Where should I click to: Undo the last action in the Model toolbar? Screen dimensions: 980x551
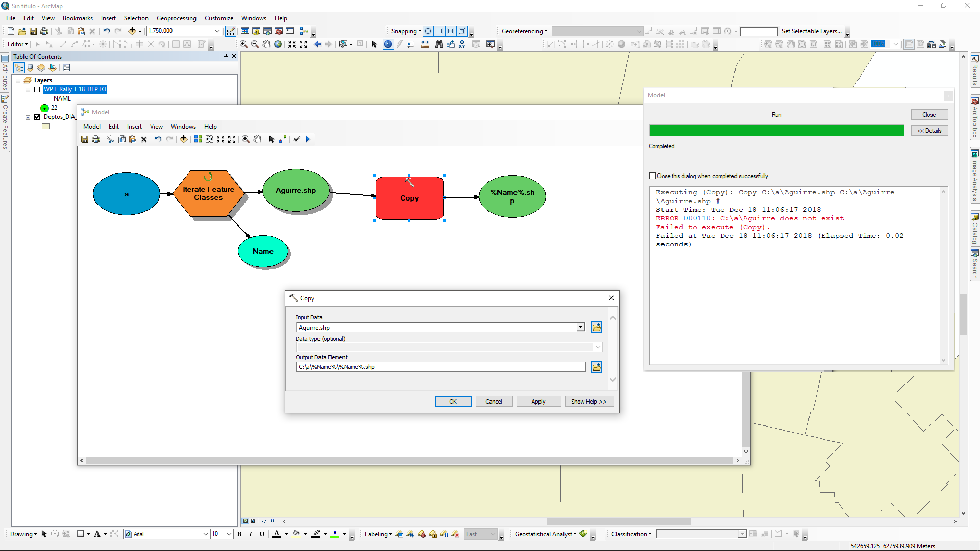tap(158, 139)
